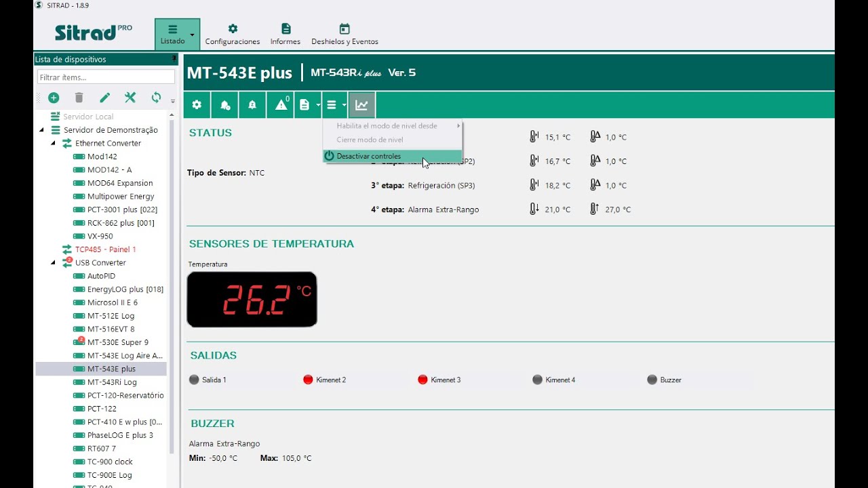Collapse the Ethernet Converter node
The width and height of the screenshot is (868, 488).
pyautogui.click(x=53, y=143)
